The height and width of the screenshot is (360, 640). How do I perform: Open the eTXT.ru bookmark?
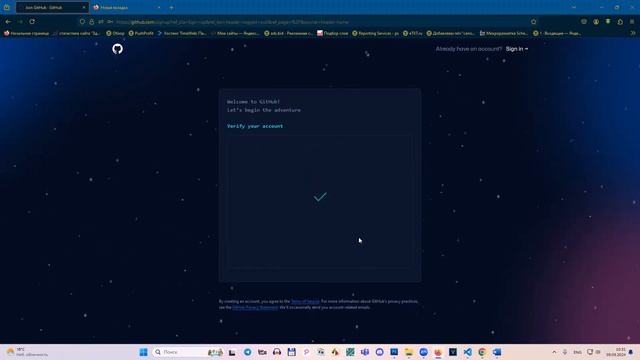[413, 33]
